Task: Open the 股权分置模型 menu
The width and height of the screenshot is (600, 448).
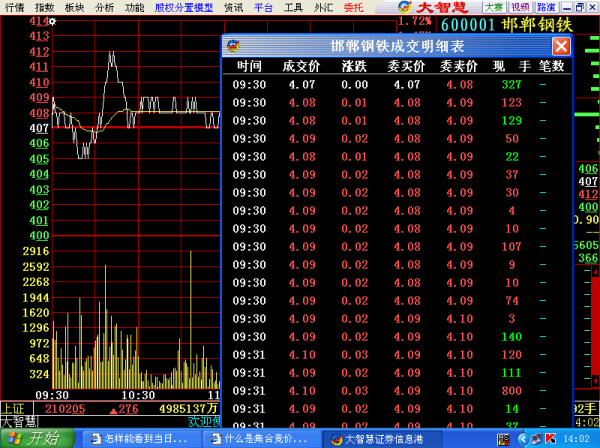Action: pos(184,7)
